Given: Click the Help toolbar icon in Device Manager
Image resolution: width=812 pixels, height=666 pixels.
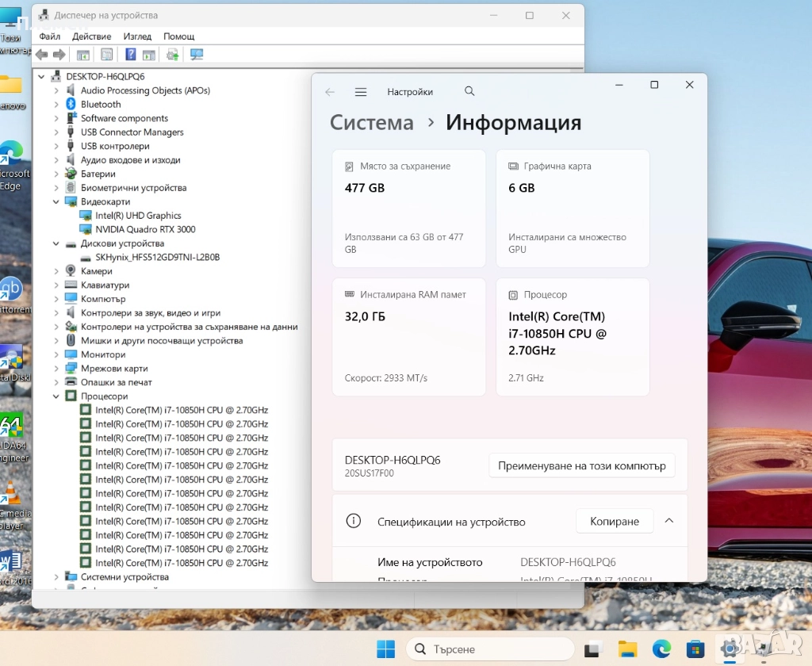Looking at the screenshot, I should [131, 55].
